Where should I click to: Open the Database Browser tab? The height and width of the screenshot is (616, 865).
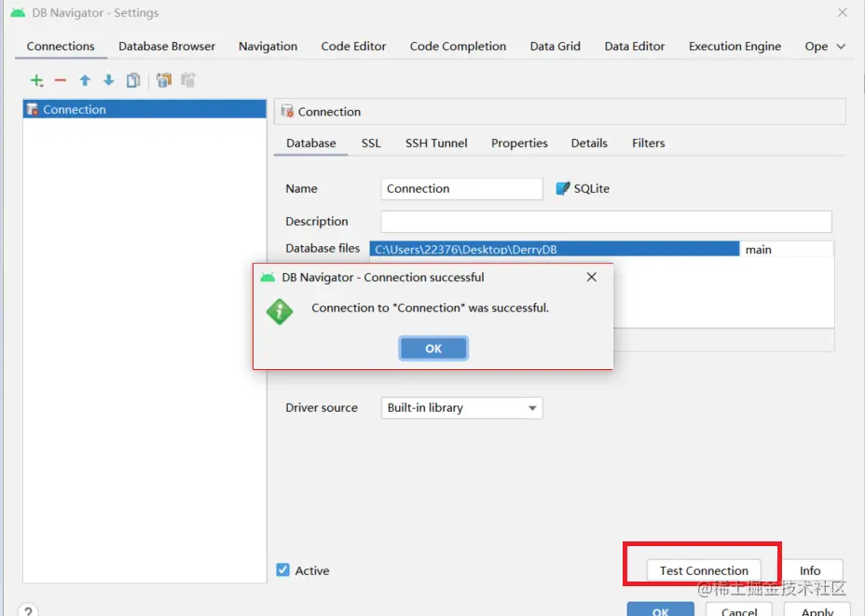(167, 47)
